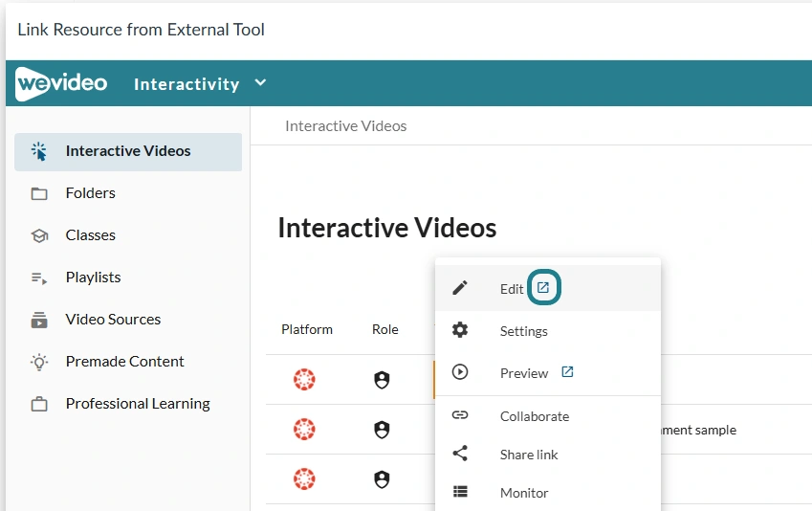Click the Premade Content lightbulb icon

(39, 362)
